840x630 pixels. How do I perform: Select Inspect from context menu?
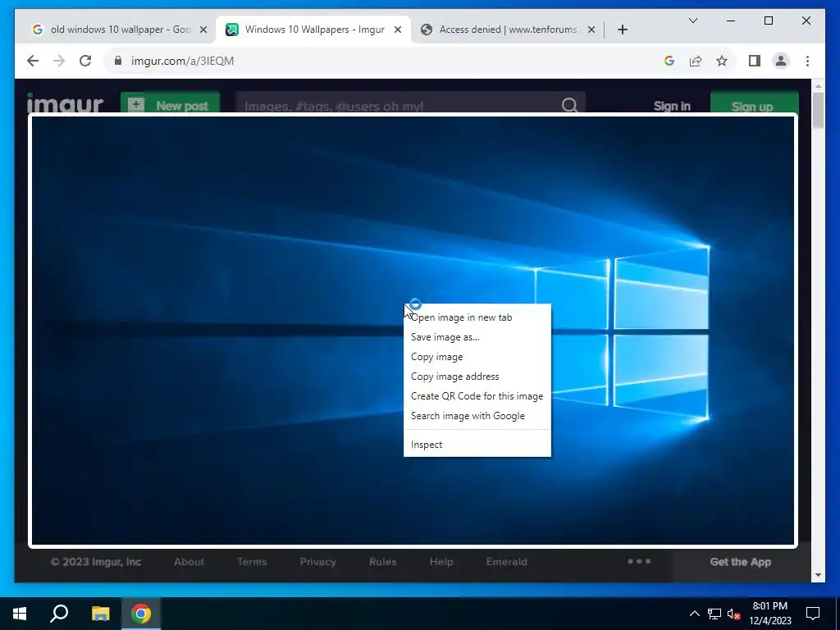click(x=477, y=445)
